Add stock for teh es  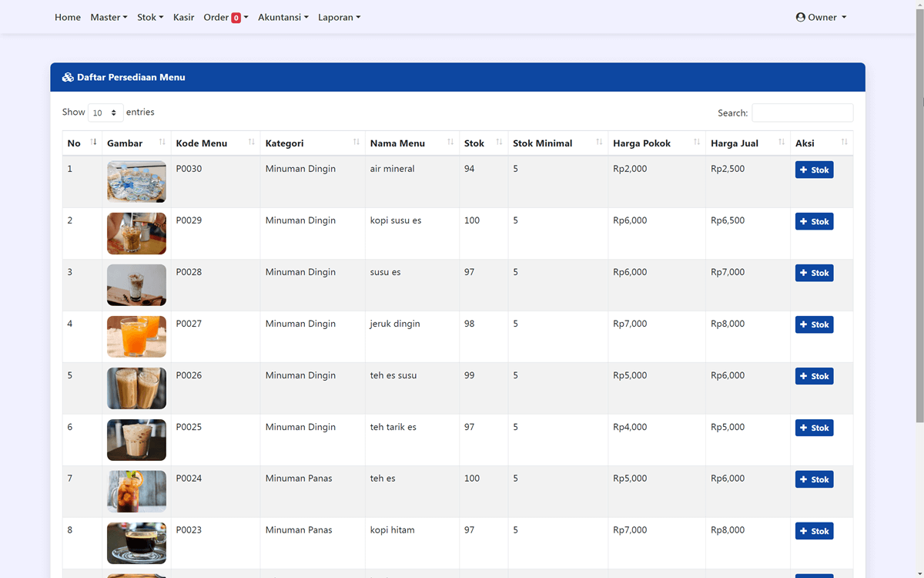pos(814,479)
